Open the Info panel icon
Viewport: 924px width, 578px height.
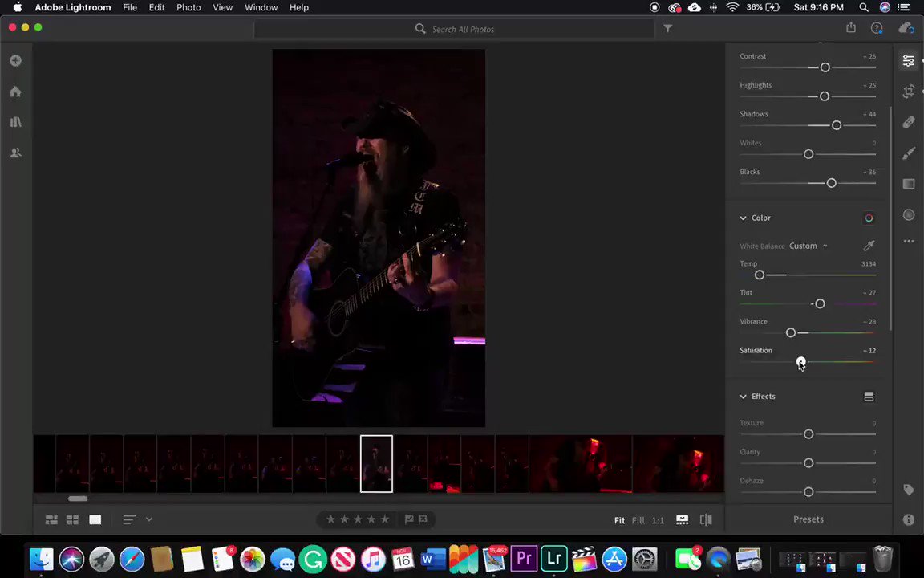click(x=908, y=519)
